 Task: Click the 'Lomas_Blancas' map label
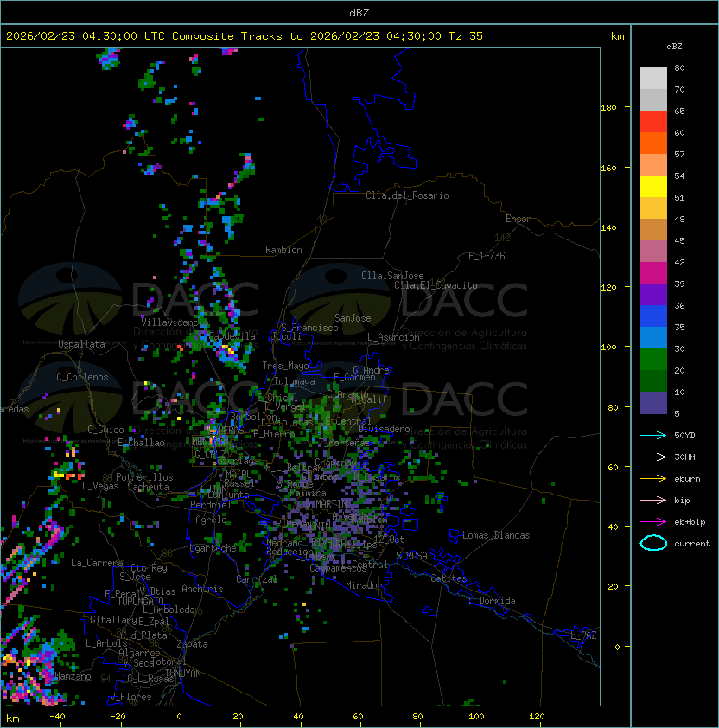point(496,535)
